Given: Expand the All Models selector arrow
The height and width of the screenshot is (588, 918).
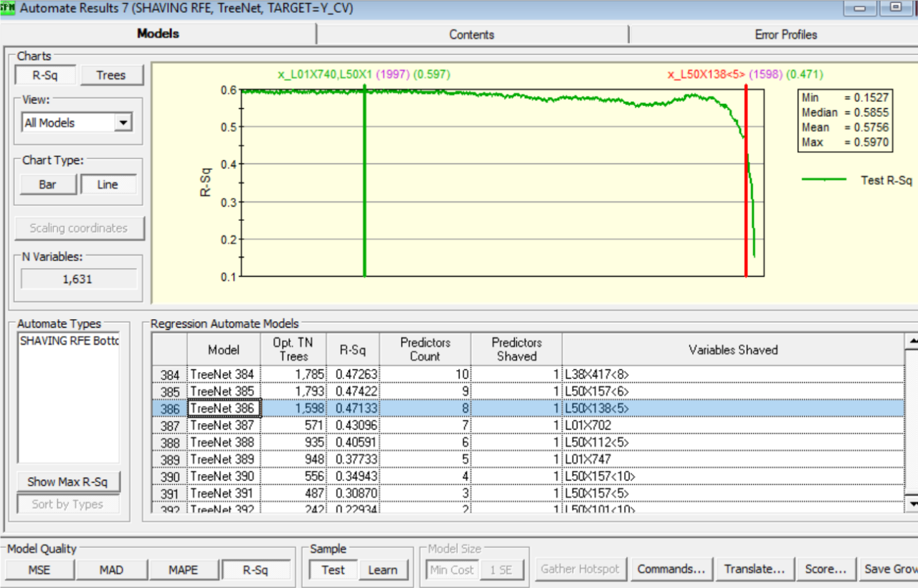Looking at the screenshot, I should [123, 122].
